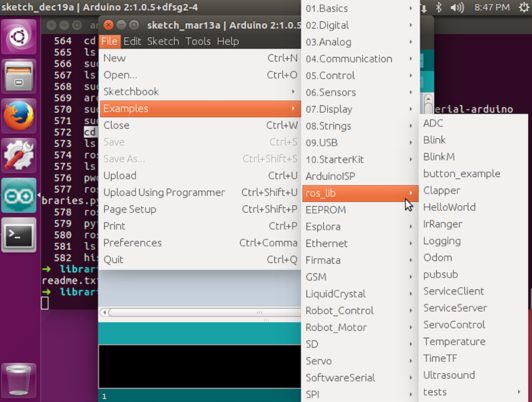Open Files manager in launcher
The height and width of the screenshot is (402, 532).
19,76
